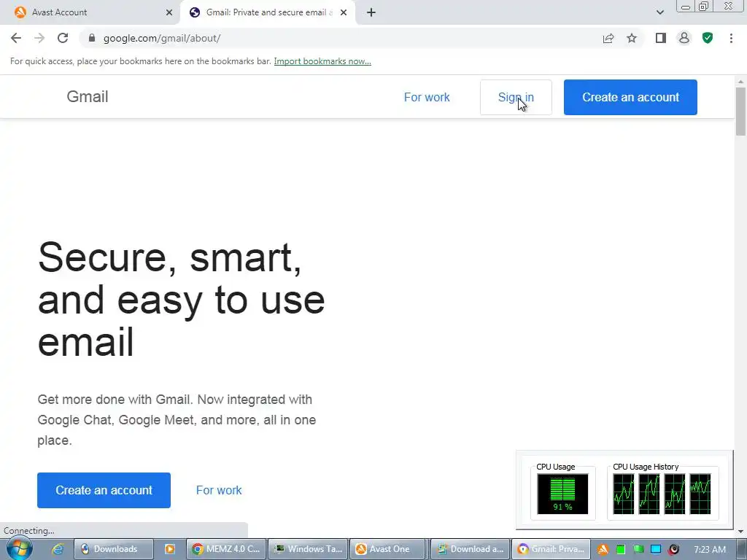The image size is (747, 560).
Task: Click the flag tray icon
Action: tap(638, 550)
